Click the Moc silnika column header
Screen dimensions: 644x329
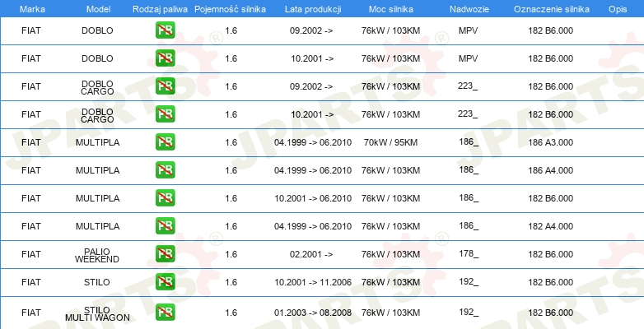pyautogui.click(x=391, y=9)
